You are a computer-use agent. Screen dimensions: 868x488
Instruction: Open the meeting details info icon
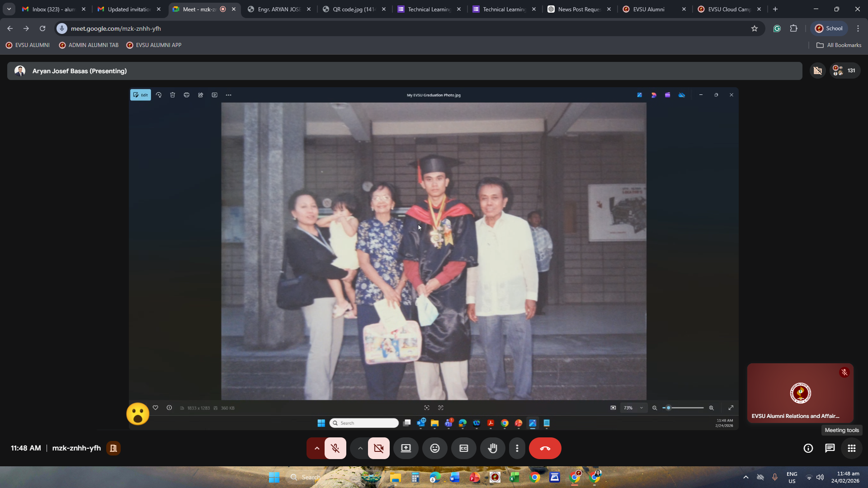pyautogui.click(x=808, y=448)
